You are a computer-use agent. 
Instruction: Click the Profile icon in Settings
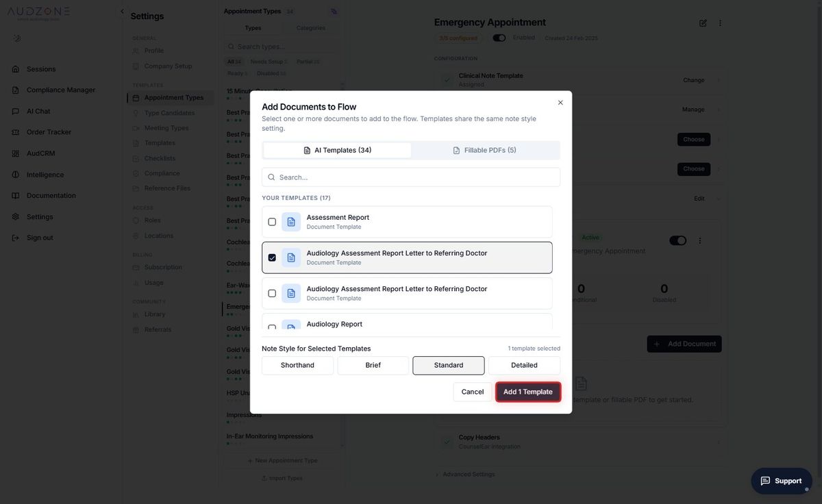point(136,51)
